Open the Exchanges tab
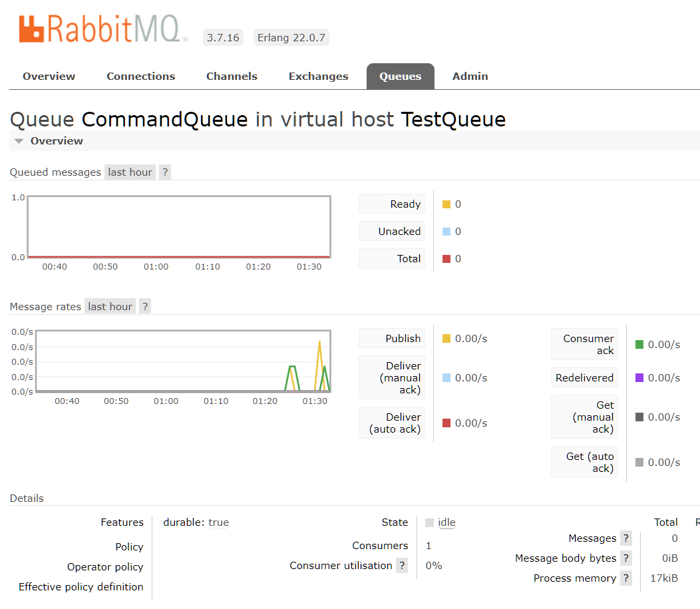This screenshot has width=700, height=609. (x=318, y=77)
